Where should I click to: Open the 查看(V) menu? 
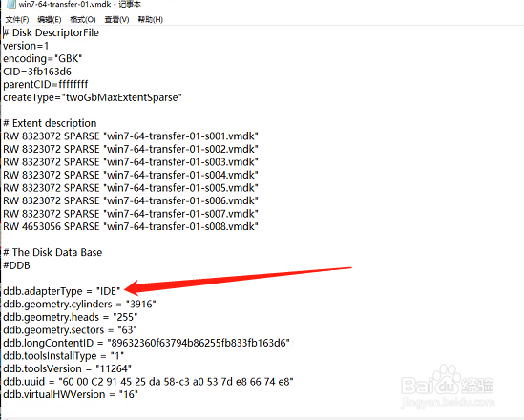[116, 19]
